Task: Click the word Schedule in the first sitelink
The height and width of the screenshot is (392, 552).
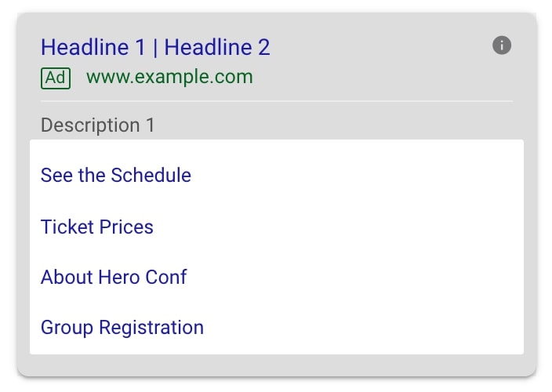Action: tap(151, 175)
